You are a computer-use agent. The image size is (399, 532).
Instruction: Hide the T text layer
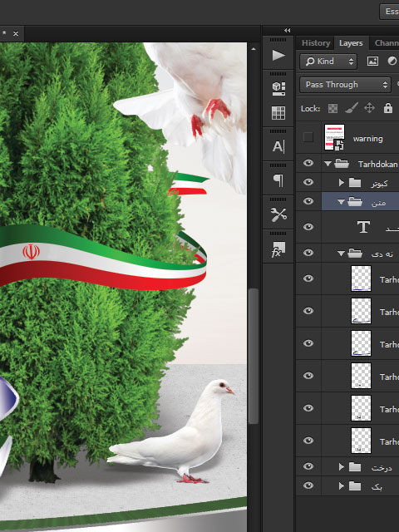(x=308, y=227)
